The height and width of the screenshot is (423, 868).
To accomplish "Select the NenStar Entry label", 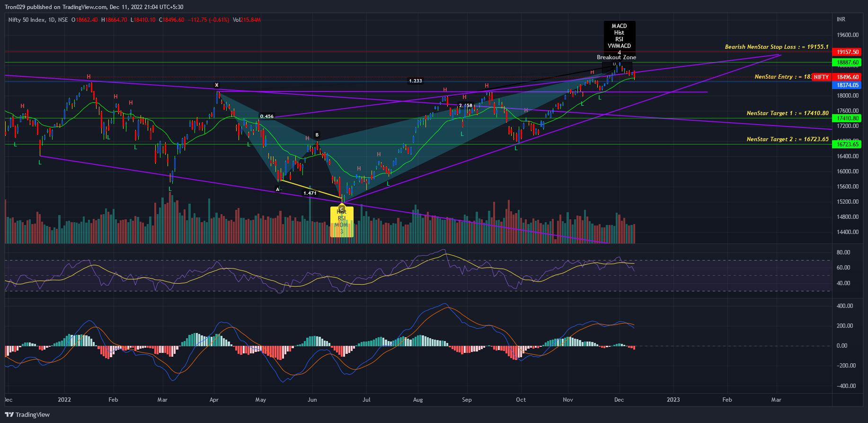I will coord(783,77).
